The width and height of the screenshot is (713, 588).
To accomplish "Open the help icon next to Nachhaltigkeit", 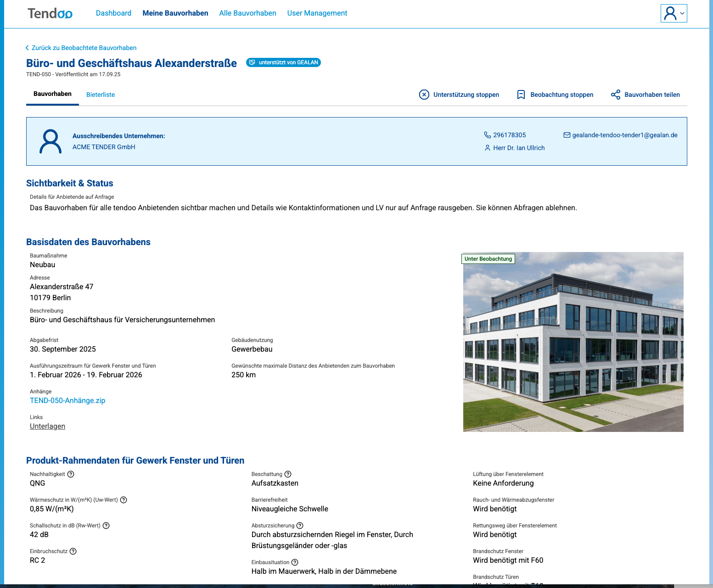I will tap(71, 474).
